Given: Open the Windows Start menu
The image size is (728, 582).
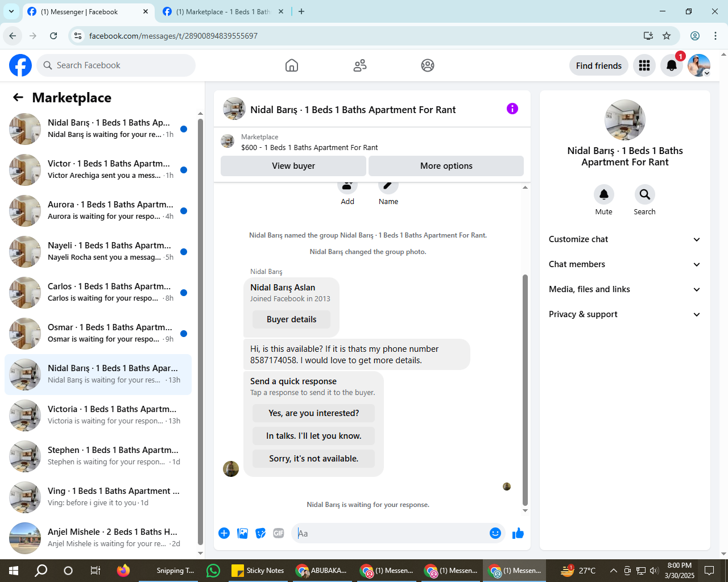Looking at the screenshot, I should pyautogui.click(x=14, y=571).
